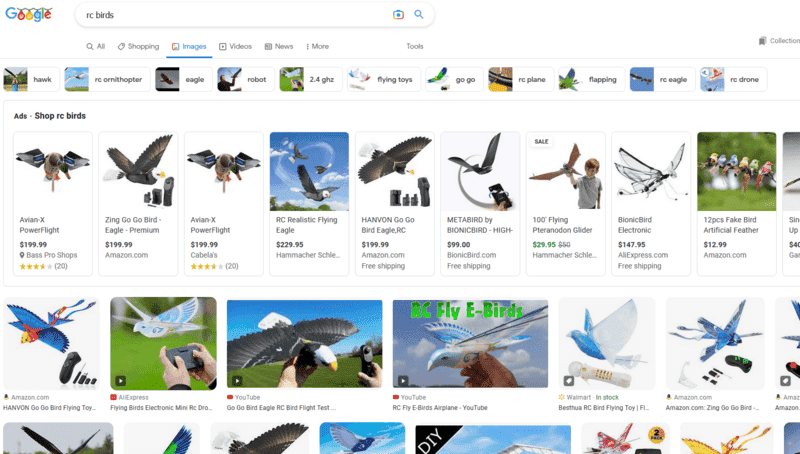This screenshot has height=454, width=800.
Task: Click the product tag icon on Besthua image
Action: coord(569,381)
